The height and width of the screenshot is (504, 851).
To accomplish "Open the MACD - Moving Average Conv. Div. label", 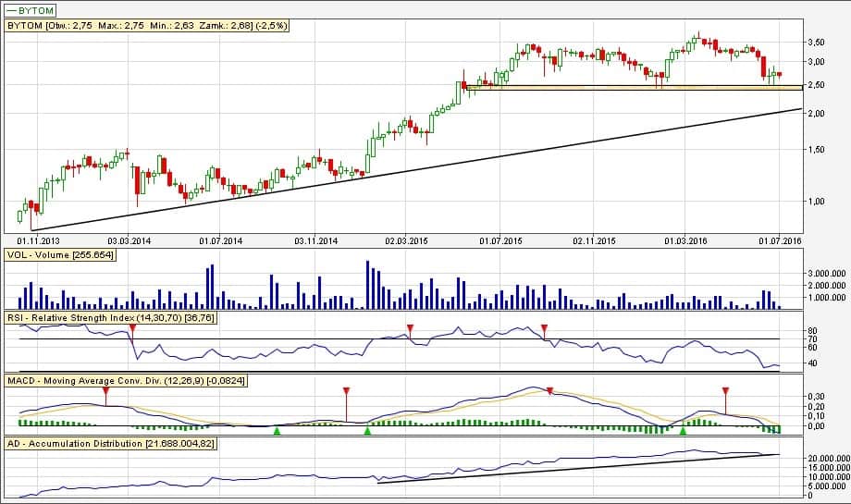I will [125, 380].
